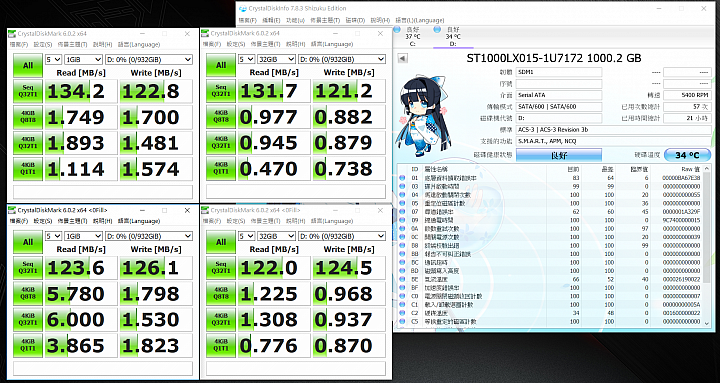Open the 磁碟(D) menu in CrystalDiskInfo
The image size is (720, 383).
pos(355,20)
